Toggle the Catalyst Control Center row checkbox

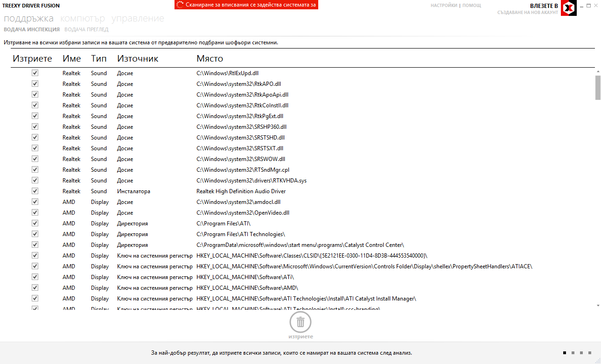35,245
